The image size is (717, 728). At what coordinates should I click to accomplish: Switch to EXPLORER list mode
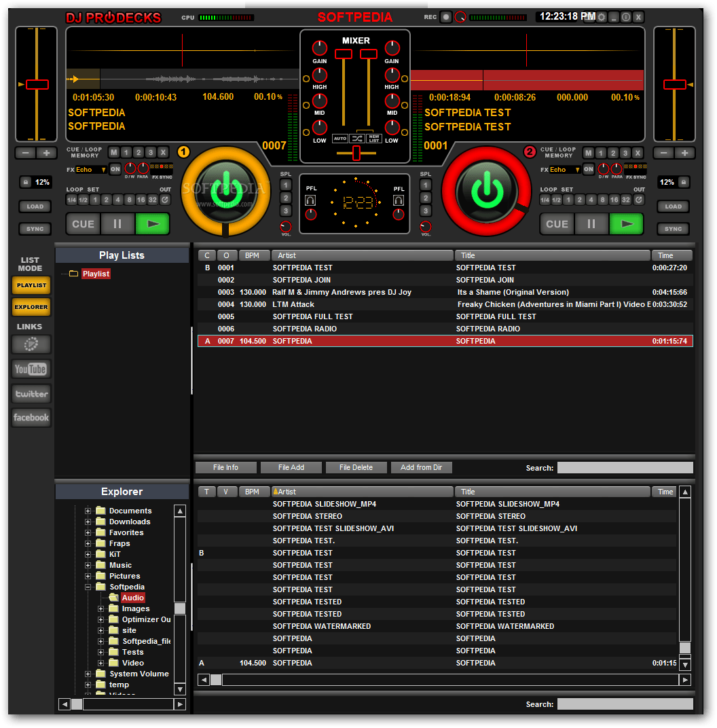31,307
